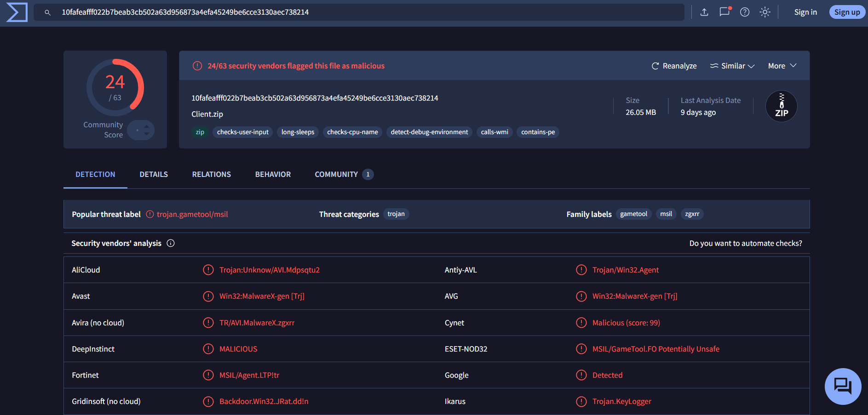Click the alert icon beside trojan.gametool/msil
The width and height of the screenshot is (868, 415).
click(150, 214)
